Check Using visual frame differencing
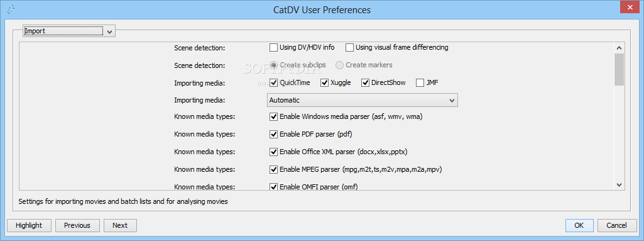The image size is (644, 241). point(349,48)
